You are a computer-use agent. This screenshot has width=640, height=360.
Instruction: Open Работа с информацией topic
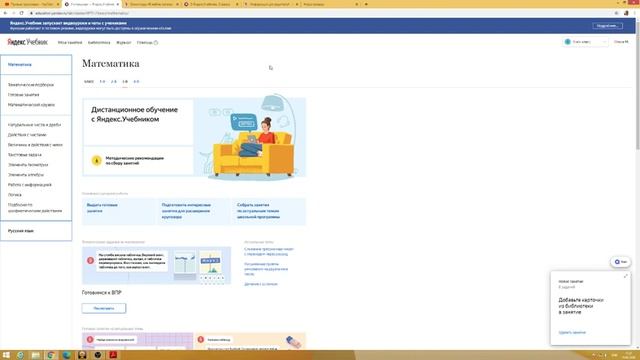coord(30,185)
